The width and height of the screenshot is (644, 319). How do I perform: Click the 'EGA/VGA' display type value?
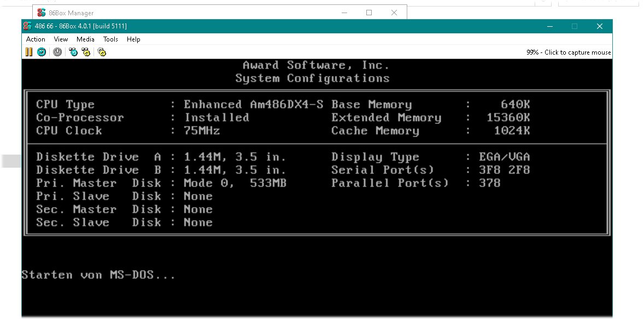[x=505, y=157]
